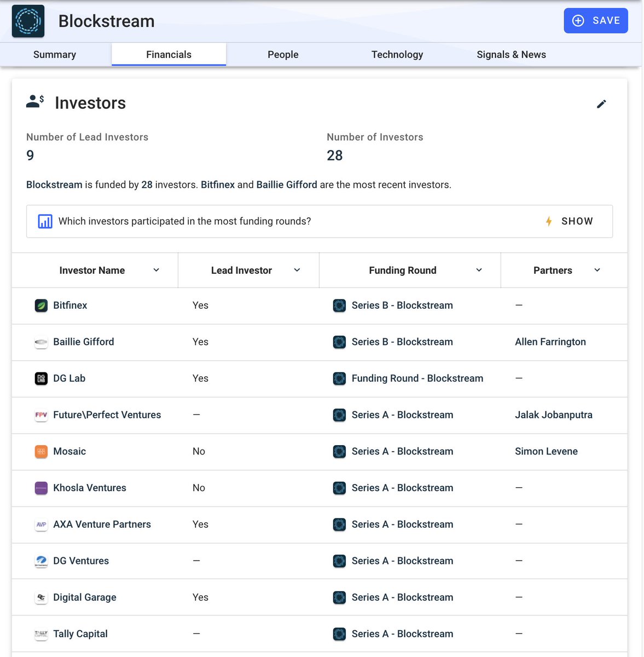Click the No value in the Khosla Ventures row
Viewport: 644px width, 657px height.
[199, 488]
